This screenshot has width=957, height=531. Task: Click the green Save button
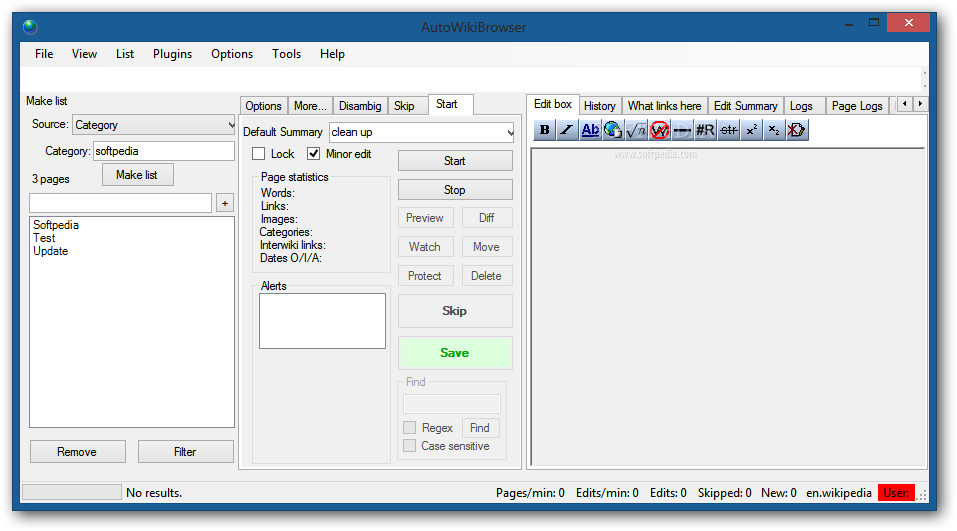455,353
